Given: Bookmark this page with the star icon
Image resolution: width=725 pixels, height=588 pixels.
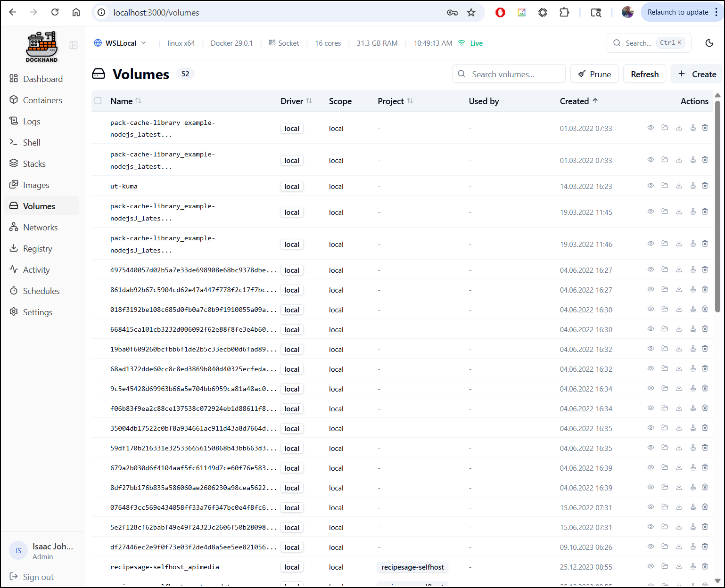Looking at the screenshot, I should [x=471, y=12].
